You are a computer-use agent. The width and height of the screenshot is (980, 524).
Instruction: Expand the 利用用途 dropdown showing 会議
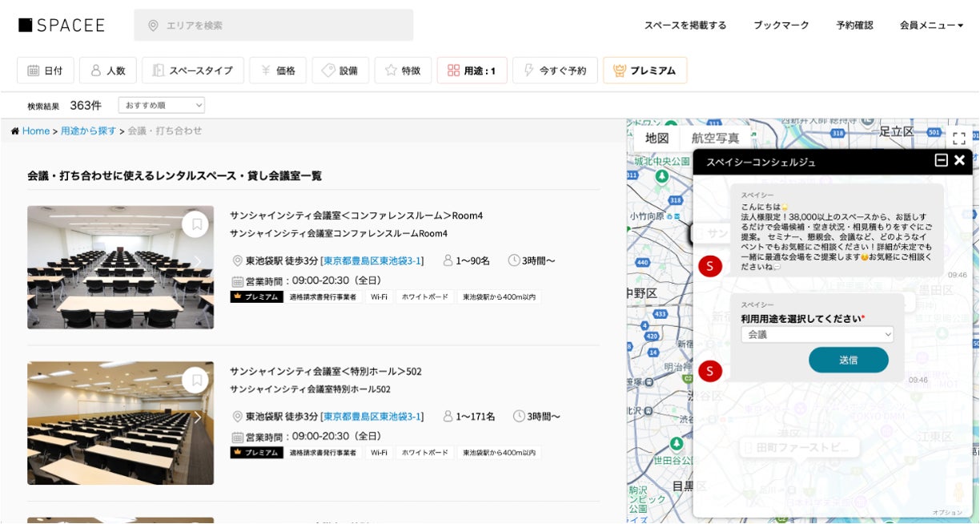[x=817, y=335]
